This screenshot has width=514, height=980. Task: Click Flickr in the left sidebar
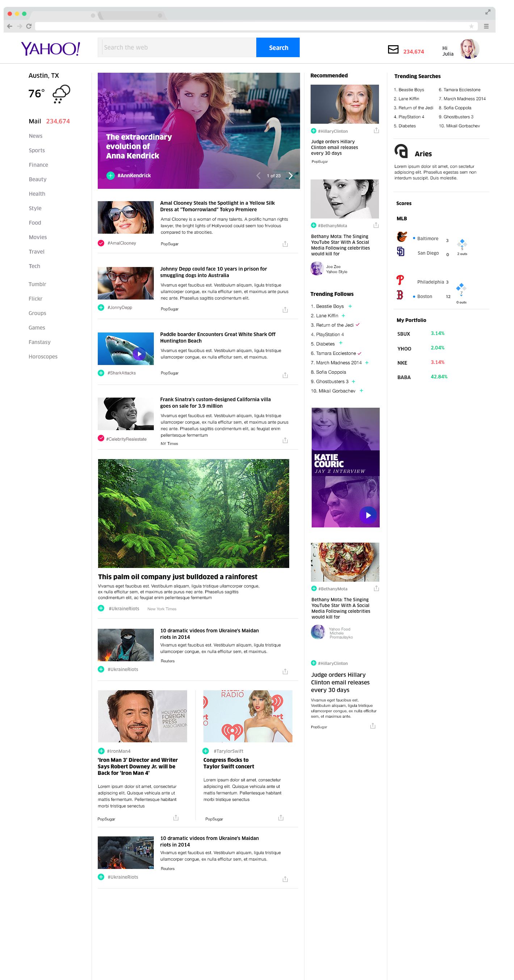point(35,299)
